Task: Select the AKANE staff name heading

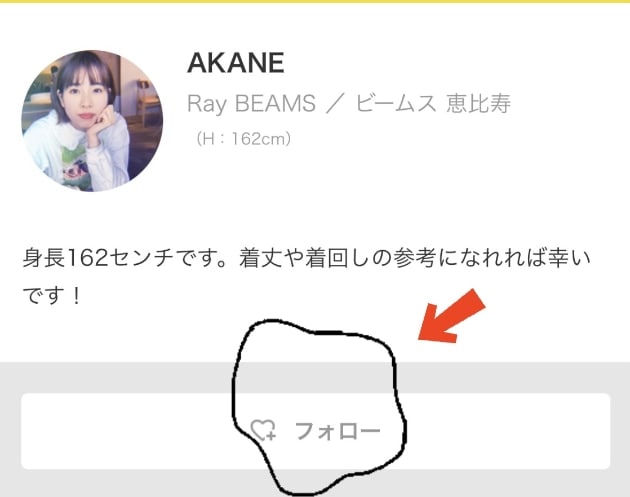Action: tap(236, 63)
